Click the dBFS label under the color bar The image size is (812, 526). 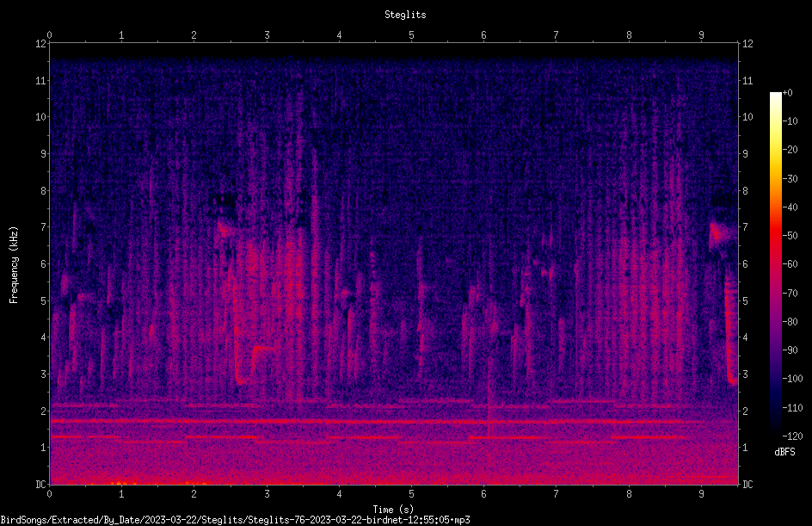784,452
